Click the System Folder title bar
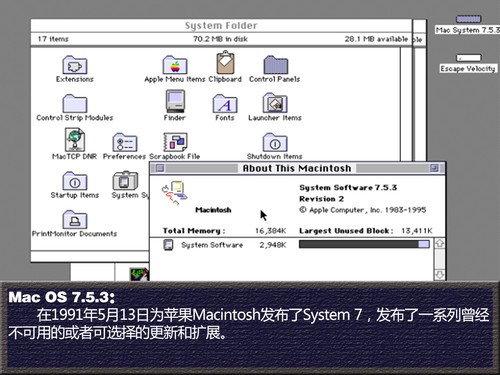500x375 pixels. (221, 26)
